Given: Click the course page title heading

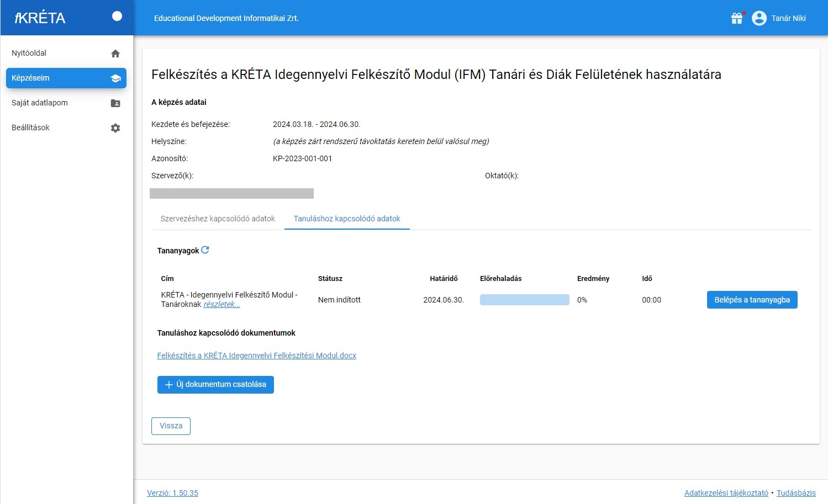Looking at the screenshot, I should tap(436, 75).
